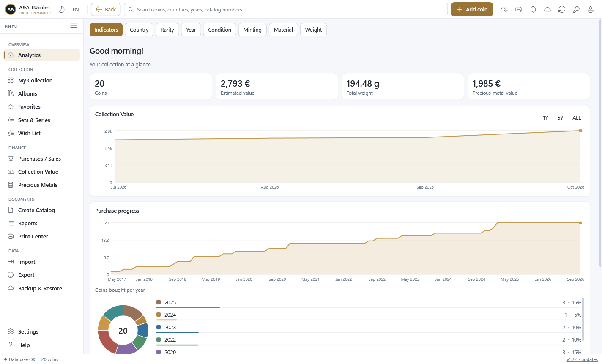The height and width of the screenshot is (364, 602).
Task: Set chart range to 5Y
Action: 560,118
